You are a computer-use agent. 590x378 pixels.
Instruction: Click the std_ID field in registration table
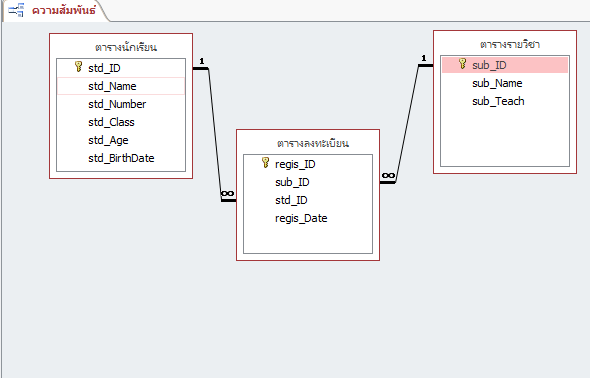(308, 200)
